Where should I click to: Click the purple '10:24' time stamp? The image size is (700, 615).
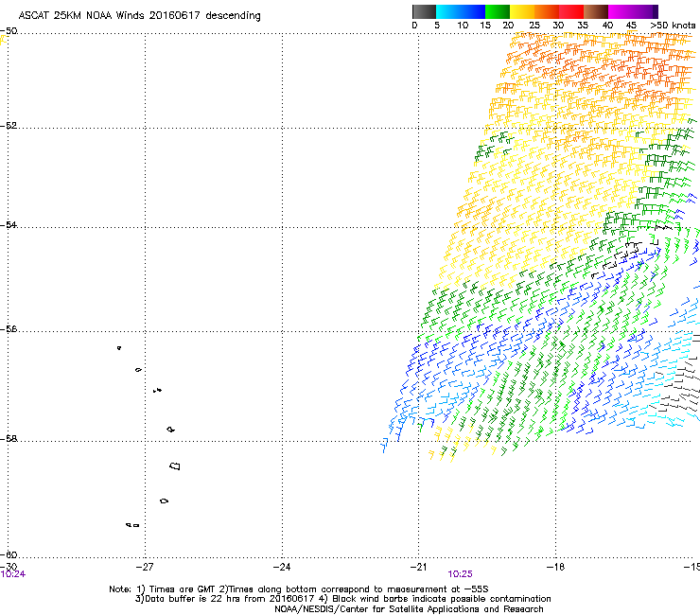13,574
